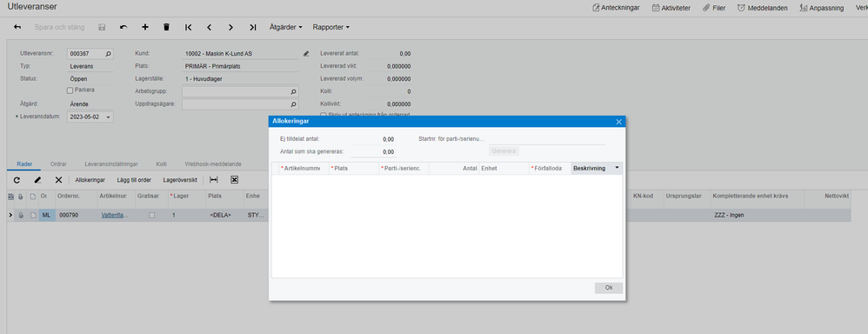Refresh the Rader grid
The width and height of the screenshot is (868, 334).
[x=17, y=179]
